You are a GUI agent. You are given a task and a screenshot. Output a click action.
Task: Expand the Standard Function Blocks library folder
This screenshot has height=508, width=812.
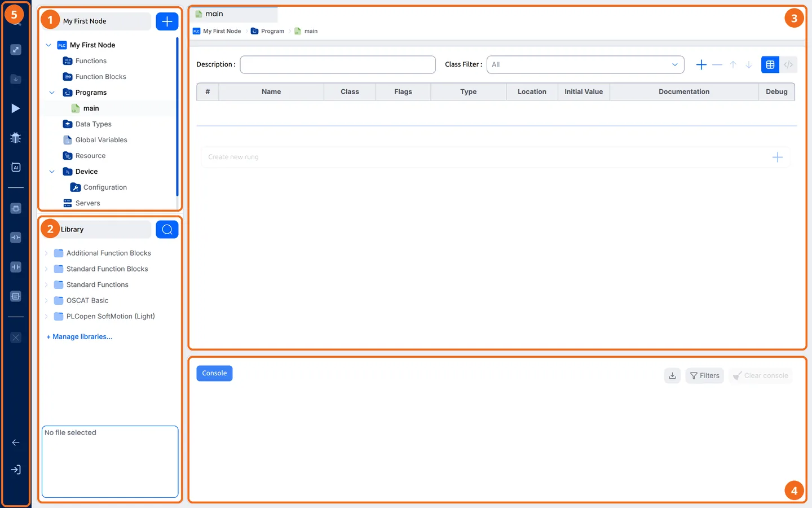46,269
